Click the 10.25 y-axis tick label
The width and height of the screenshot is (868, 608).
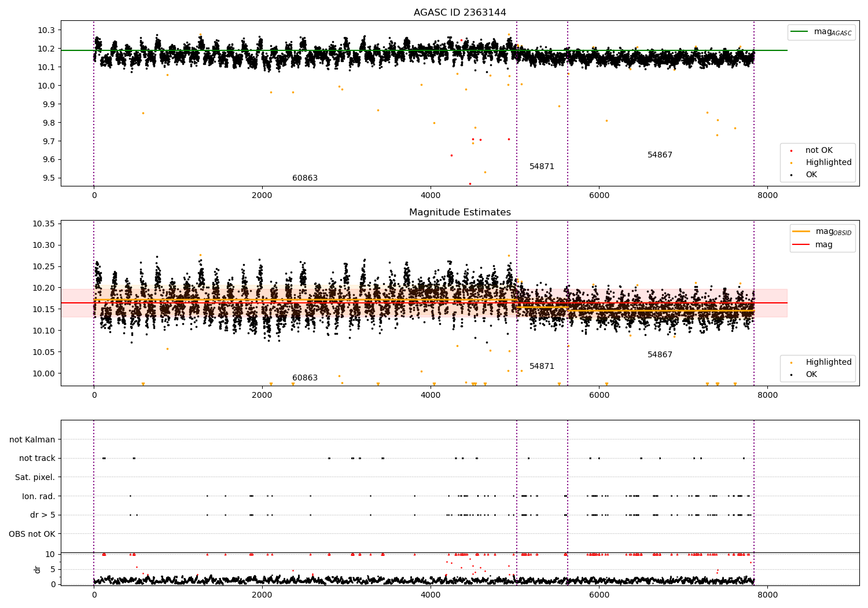(x=44, y=266)
